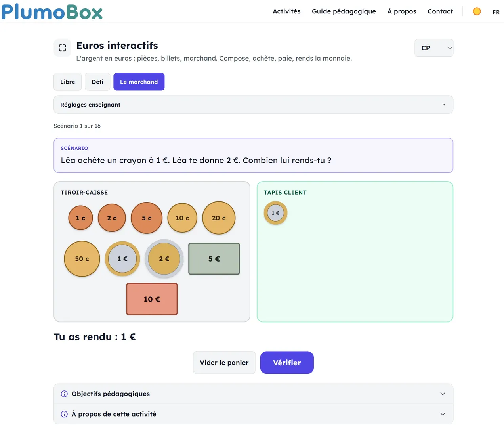Open Guide pédagogique menu item
The height and width of the screenshot is (428, 504).
click(344, 11)
